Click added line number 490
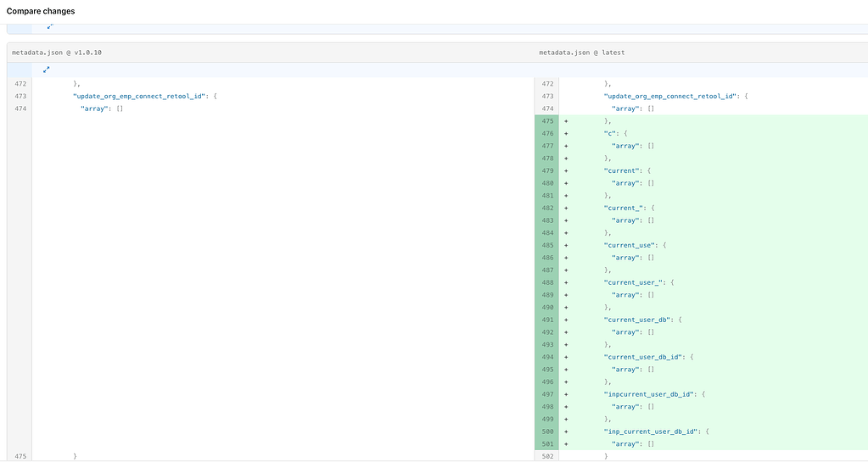The height and width of the screenshot is (462, 868). coord(547,307)
